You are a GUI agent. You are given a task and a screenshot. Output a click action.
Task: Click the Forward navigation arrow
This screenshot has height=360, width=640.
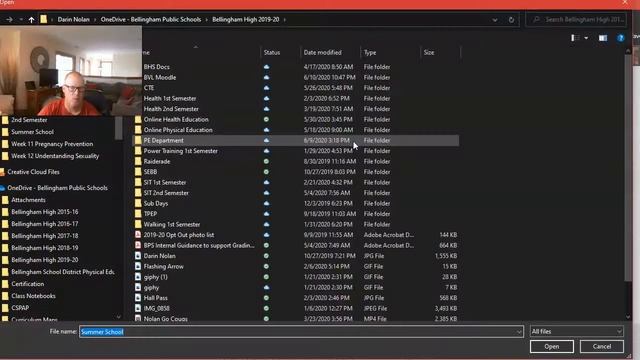[9, 19]
